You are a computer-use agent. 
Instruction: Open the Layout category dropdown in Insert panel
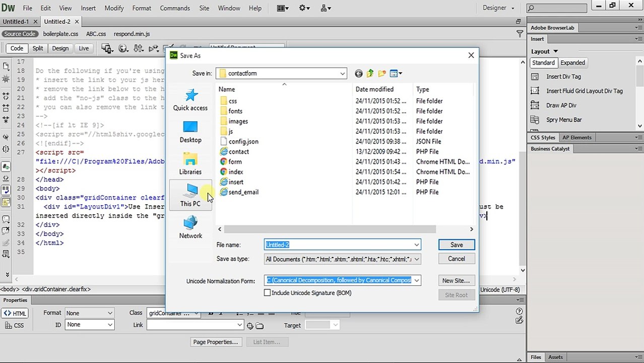pos(545,51)
